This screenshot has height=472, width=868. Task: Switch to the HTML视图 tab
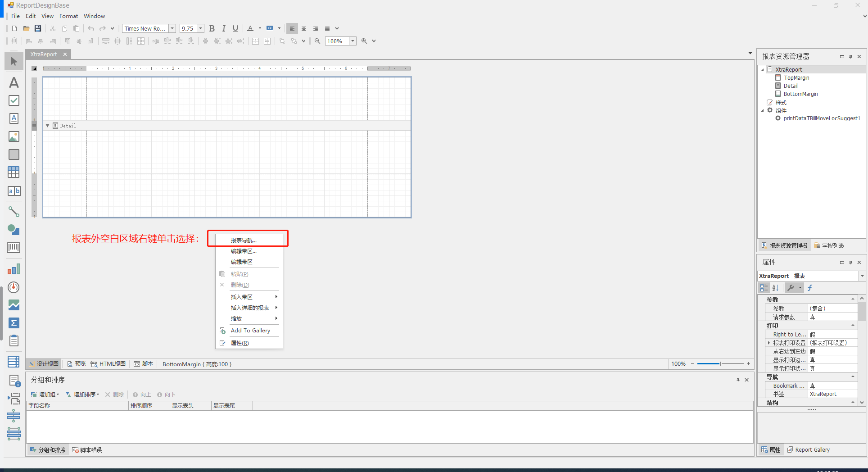point(108,364)
